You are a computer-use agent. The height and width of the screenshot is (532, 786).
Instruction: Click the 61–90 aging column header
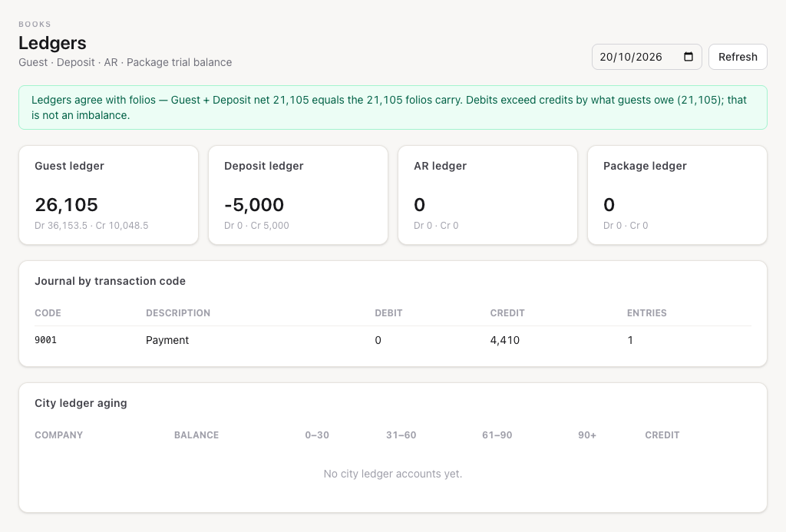click(x=497, y=435)
